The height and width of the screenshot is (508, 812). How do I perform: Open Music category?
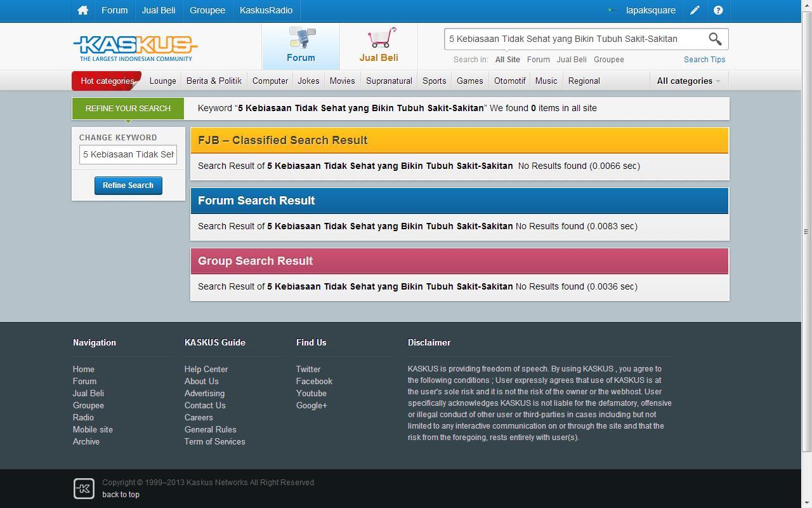click(x=546, y=81)
